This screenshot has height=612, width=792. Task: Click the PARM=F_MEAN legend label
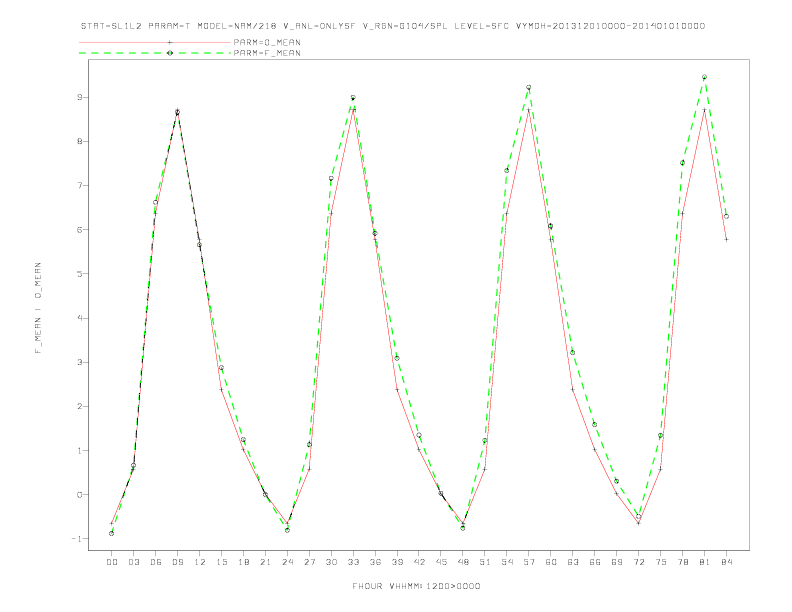point(267,53)
